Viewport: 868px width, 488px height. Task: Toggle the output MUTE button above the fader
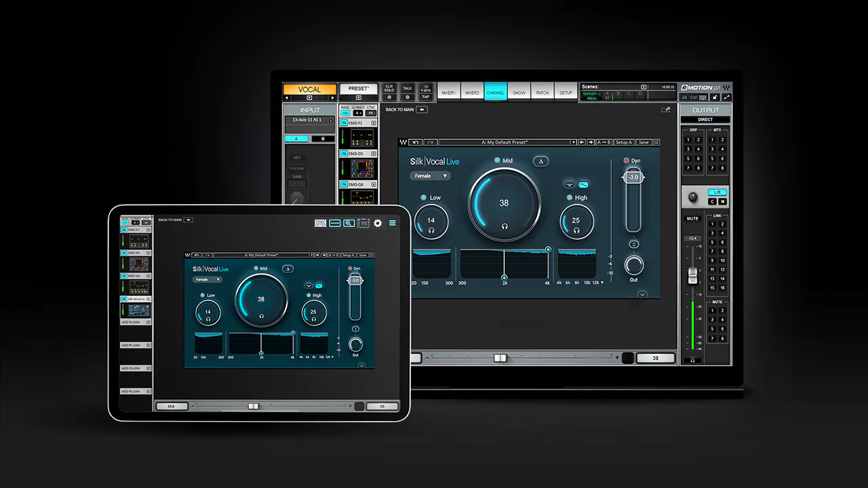click(x=692, y=219)
